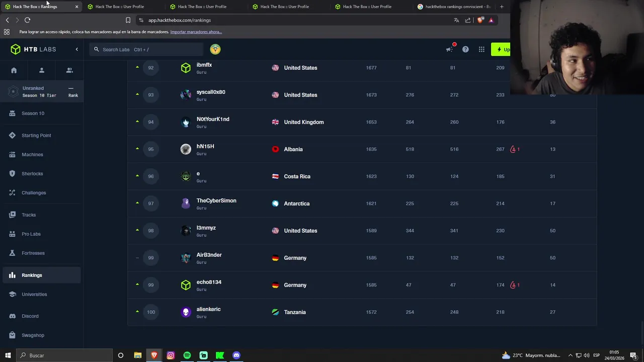Open the announcements megaphone icon

point(449,49)
